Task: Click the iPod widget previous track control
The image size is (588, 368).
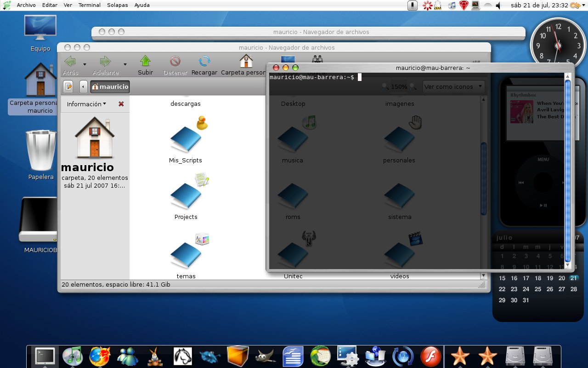Action: point(521,183)
